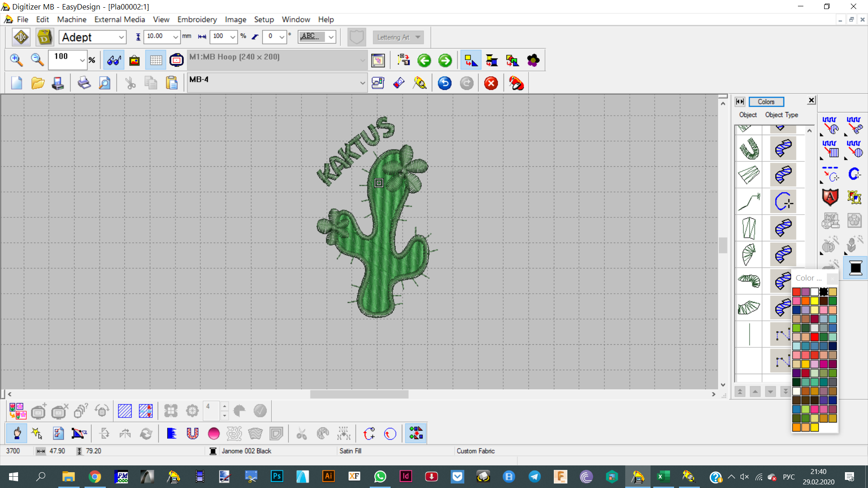Screen dimensions: 868x488
Task: Expand the Adept font dropdown
Action: pyautogui.click(x=121, y=37)
